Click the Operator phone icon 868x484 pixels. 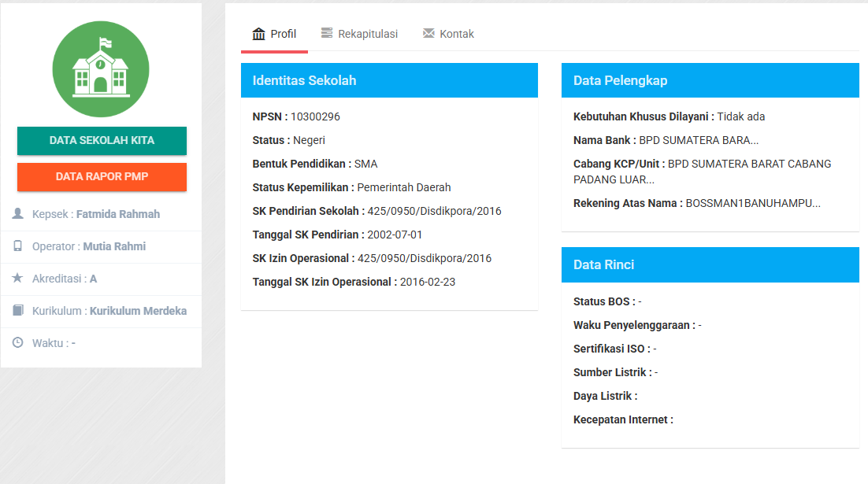18,246
